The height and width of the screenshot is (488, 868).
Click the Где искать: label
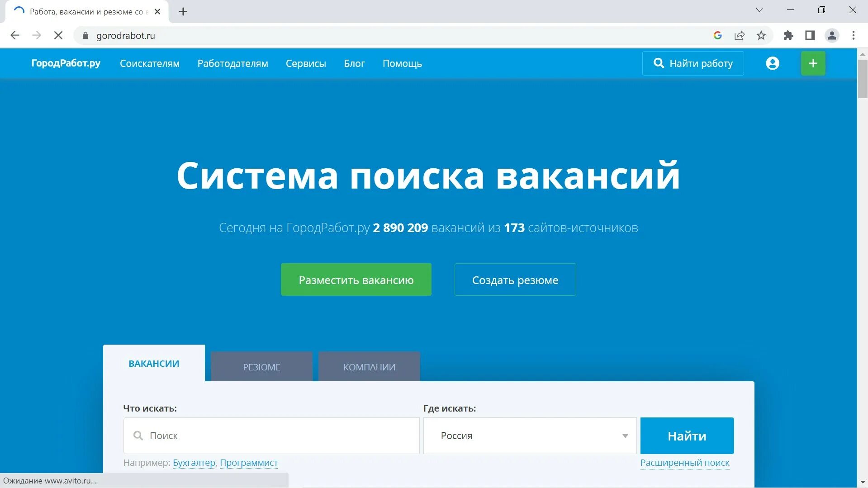(450, 408)
